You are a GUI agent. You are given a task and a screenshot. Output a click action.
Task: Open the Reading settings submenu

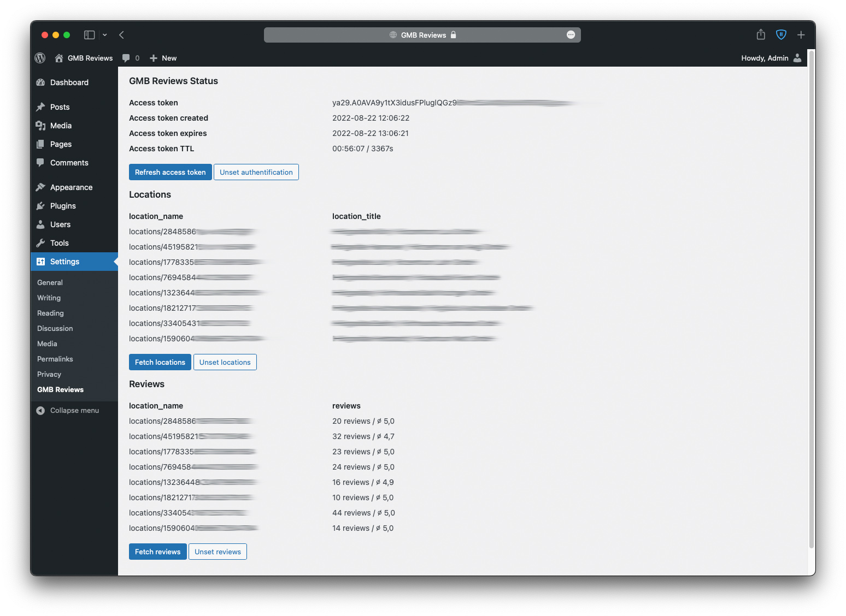coord(50,313)
